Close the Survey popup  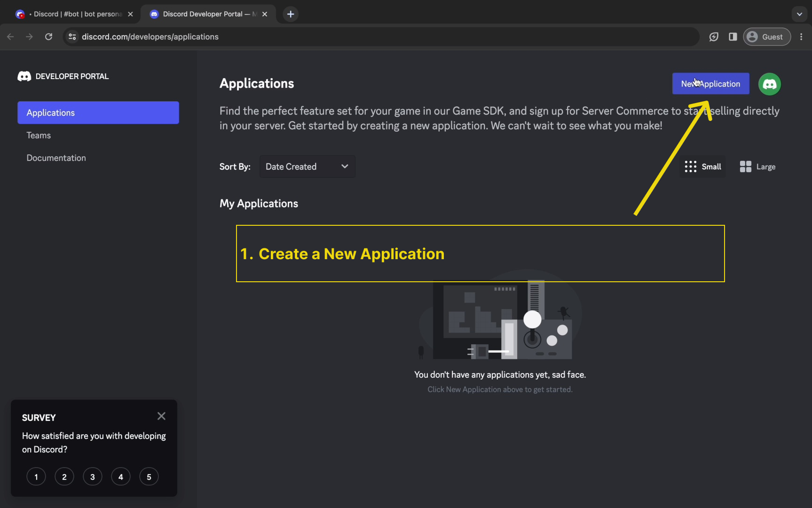[161, 416]
